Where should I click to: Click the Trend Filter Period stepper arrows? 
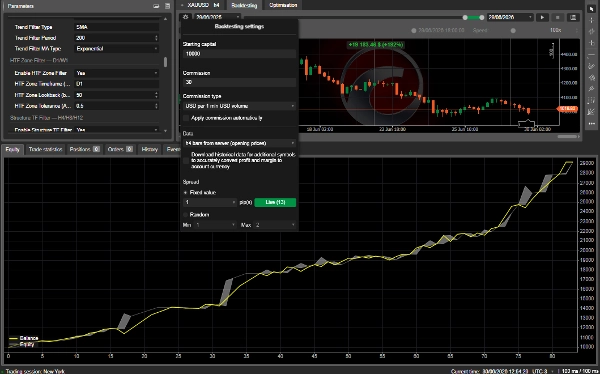click(x=156, y=38)
